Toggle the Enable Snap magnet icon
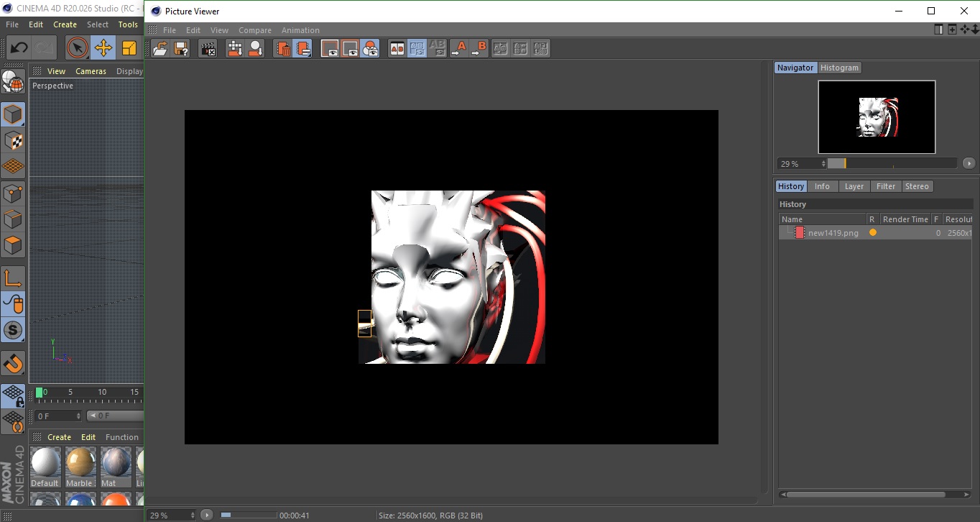This screenshot has width=980, height=522. tap(13, 363)
